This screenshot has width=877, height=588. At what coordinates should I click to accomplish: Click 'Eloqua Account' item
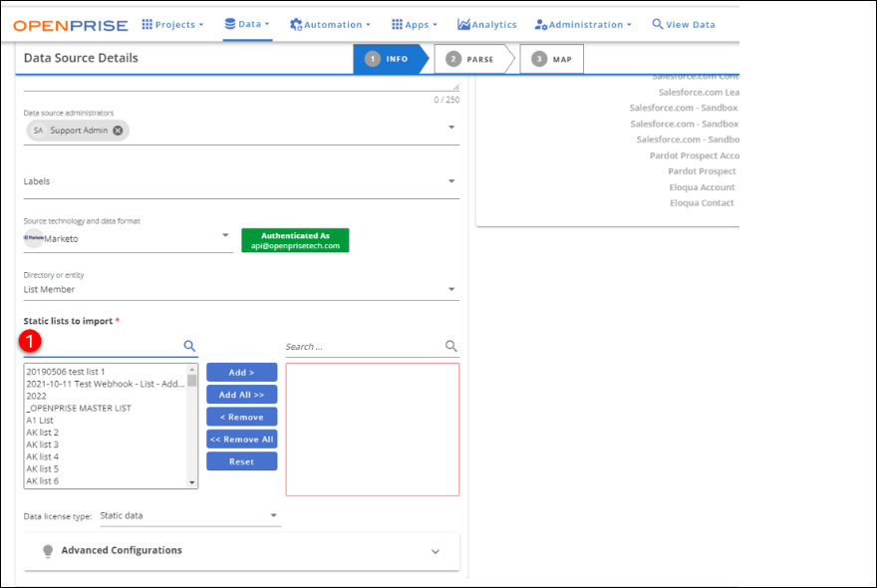tap(702, 187)
